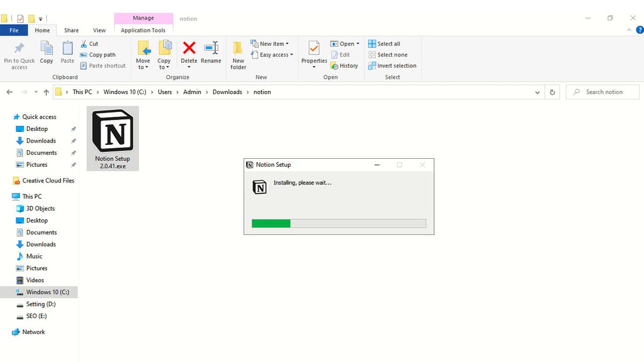This screenshot has height=362, width=644.
Task: Click the installer progress bar
Action: pos(339,223)
